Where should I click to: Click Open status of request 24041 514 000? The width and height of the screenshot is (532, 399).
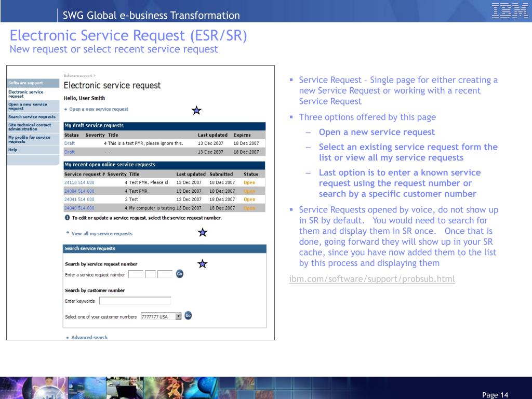249,199
